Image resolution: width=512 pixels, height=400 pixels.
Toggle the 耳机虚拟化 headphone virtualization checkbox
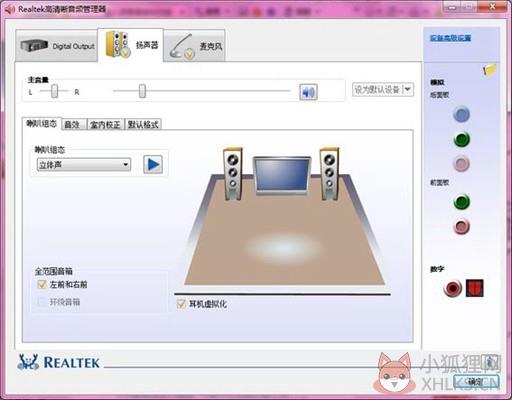(181, 304)
